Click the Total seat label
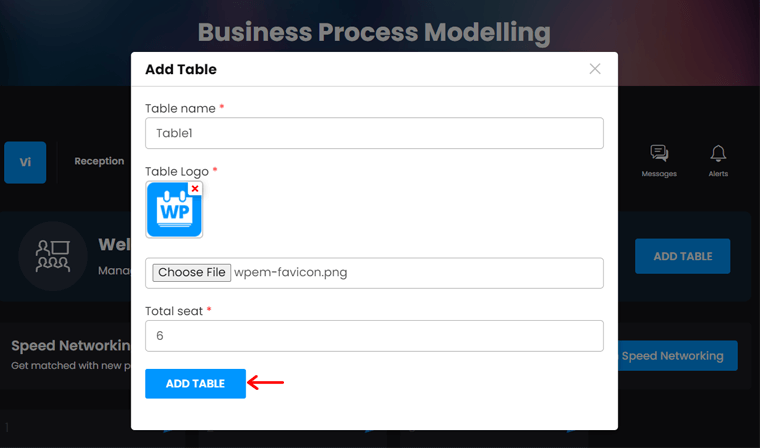760x448 pixels. click(174, 311)
